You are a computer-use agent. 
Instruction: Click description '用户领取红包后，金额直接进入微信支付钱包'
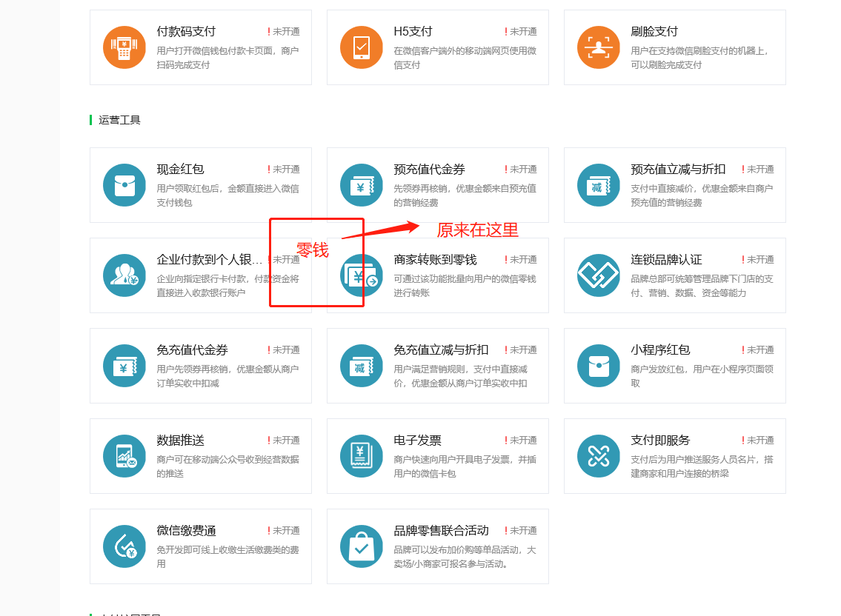tap(227, 195)
